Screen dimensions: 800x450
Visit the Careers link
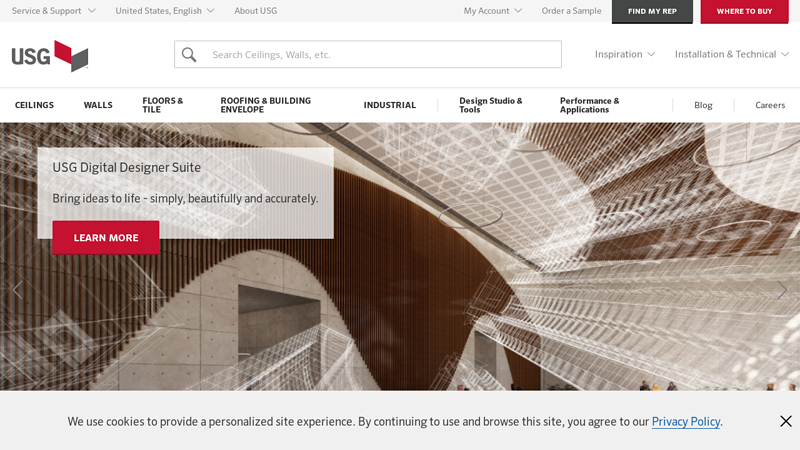(x=770, y=105)
